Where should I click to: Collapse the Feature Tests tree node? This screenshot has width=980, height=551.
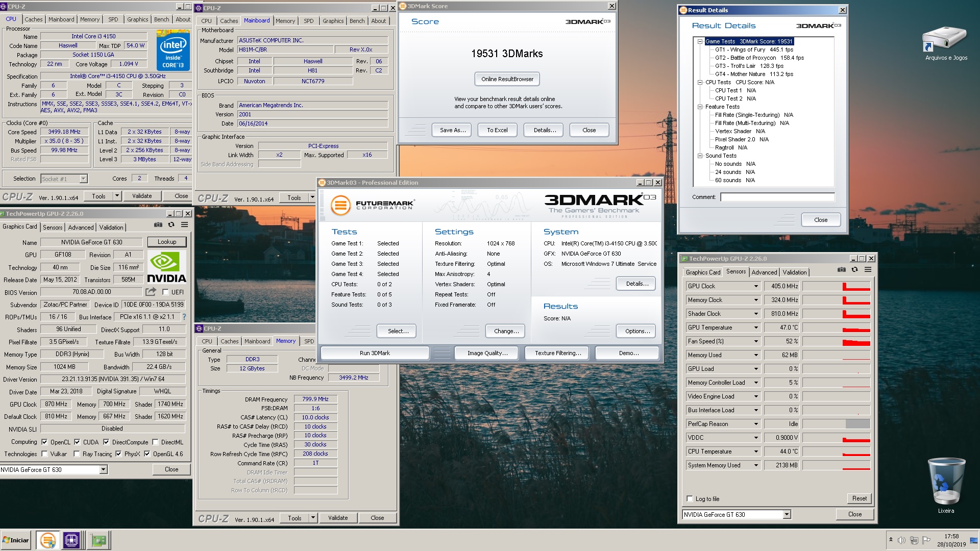(x=700, y=107)
